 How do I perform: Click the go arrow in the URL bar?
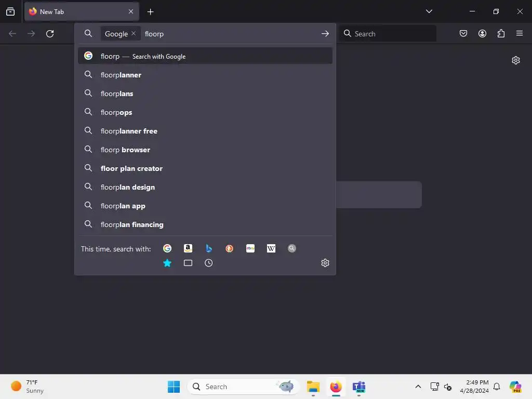coord(325,34)
